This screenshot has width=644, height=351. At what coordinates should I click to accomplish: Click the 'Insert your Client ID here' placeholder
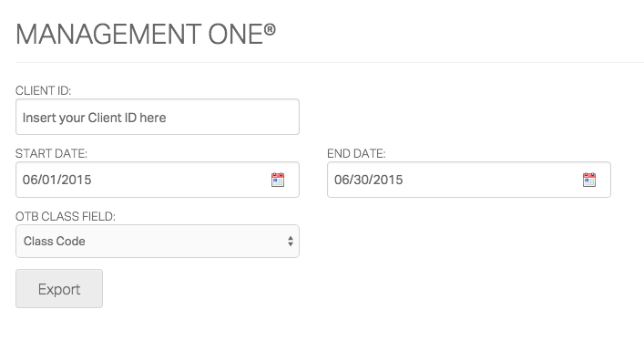(x=94, y=118)
